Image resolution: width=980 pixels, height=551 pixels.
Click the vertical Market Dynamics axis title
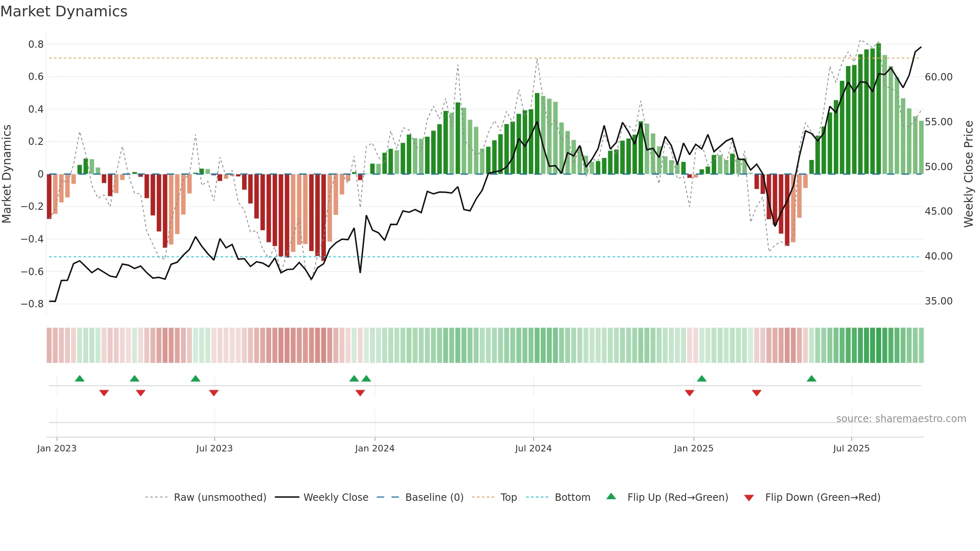coord(7,174)
